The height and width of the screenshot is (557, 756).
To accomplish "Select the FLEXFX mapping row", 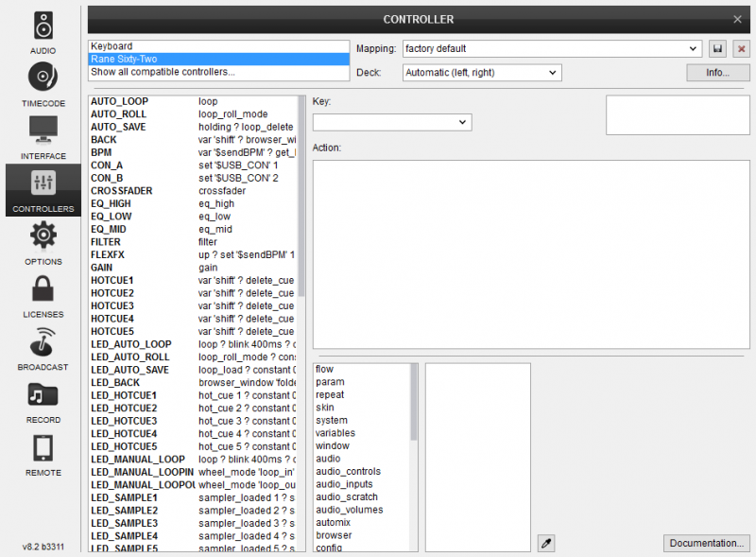I will (x=194, y=254).
